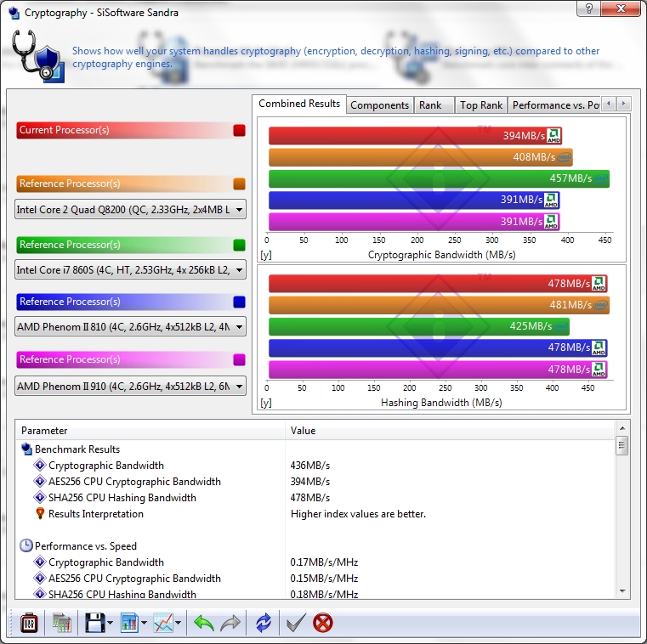
Task: Toggle the red Current Processor(s) swatch
Action: click(x=239, y=130)
